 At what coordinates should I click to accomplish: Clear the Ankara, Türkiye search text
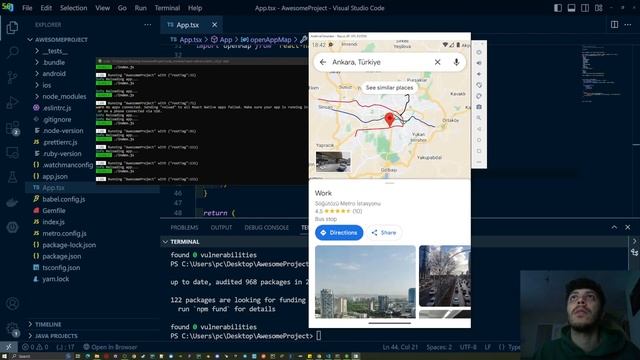pyautogui.click(x=438, y=62)
